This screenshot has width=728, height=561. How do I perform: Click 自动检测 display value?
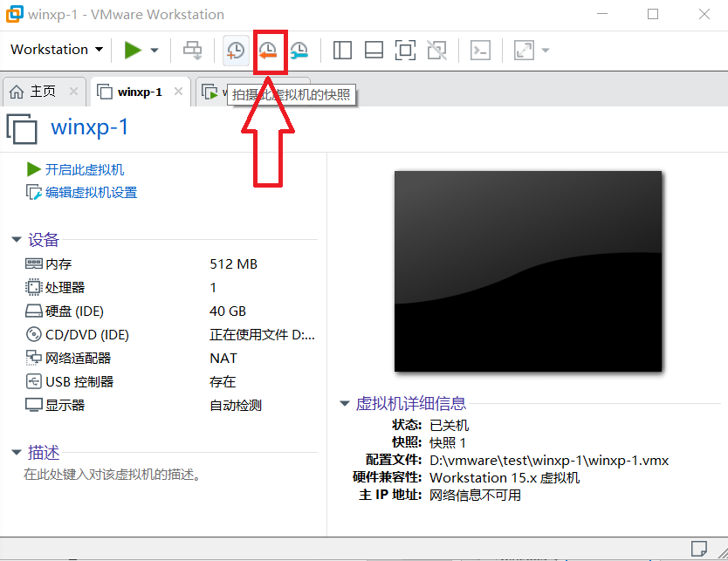(x=236, y=406)
